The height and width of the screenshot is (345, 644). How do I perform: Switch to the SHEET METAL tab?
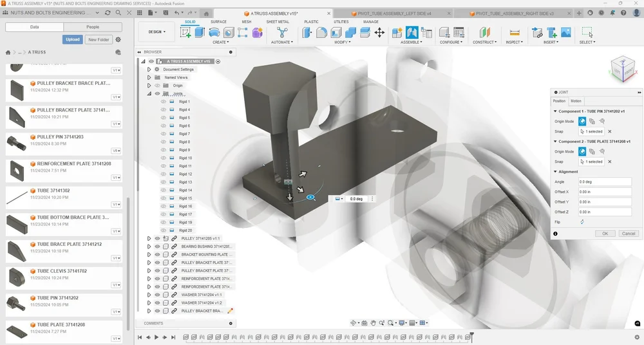coord(278,22)
